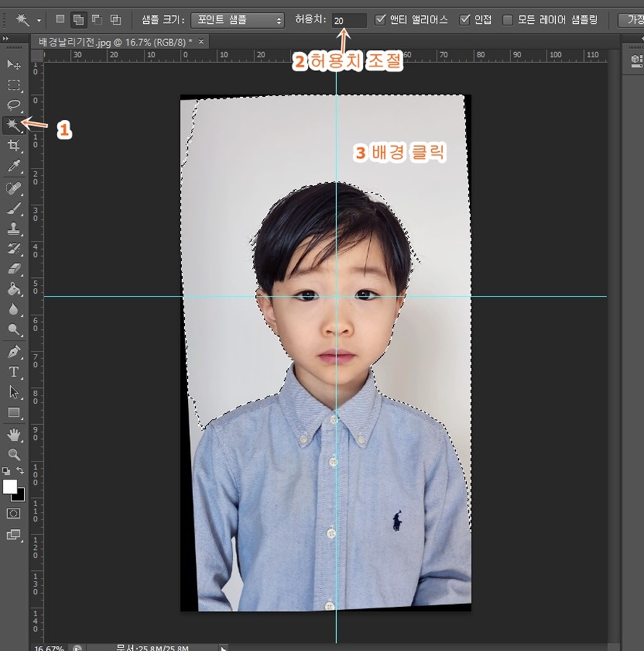
Task: Select the Move tool
Action: [x=14, y=64]
